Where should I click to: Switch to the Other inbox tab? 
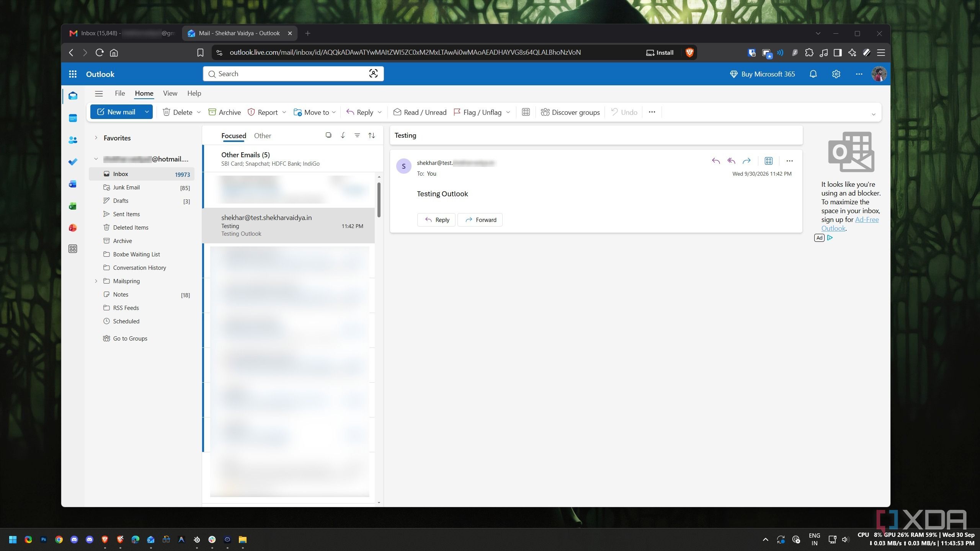pyautogui.click(x=263, y=136)
